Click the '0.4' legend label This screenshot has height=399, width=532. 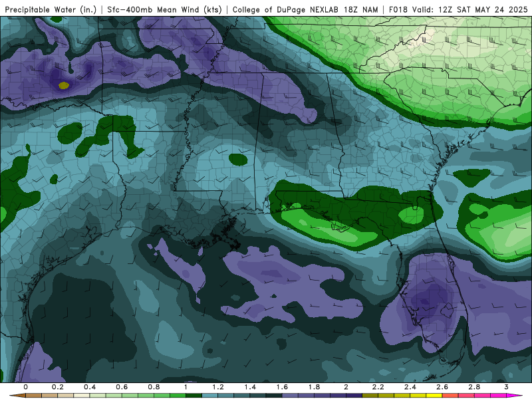(90, 387)
